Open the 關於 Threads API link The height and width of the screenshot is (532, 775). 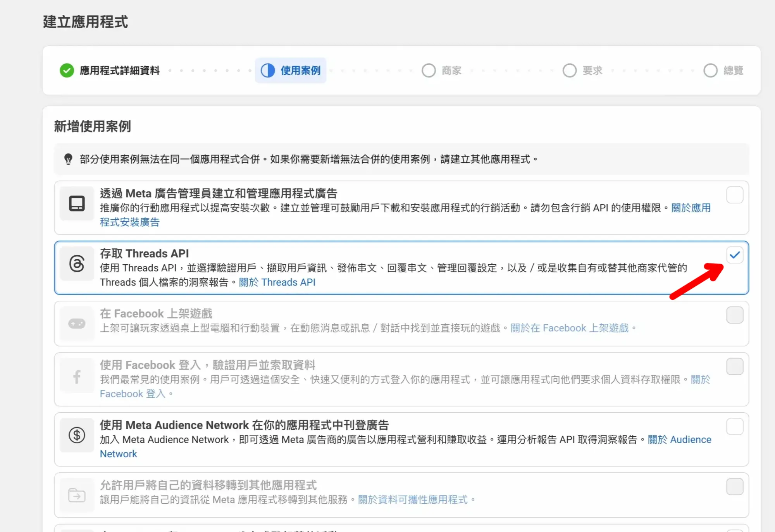point(277,282)
